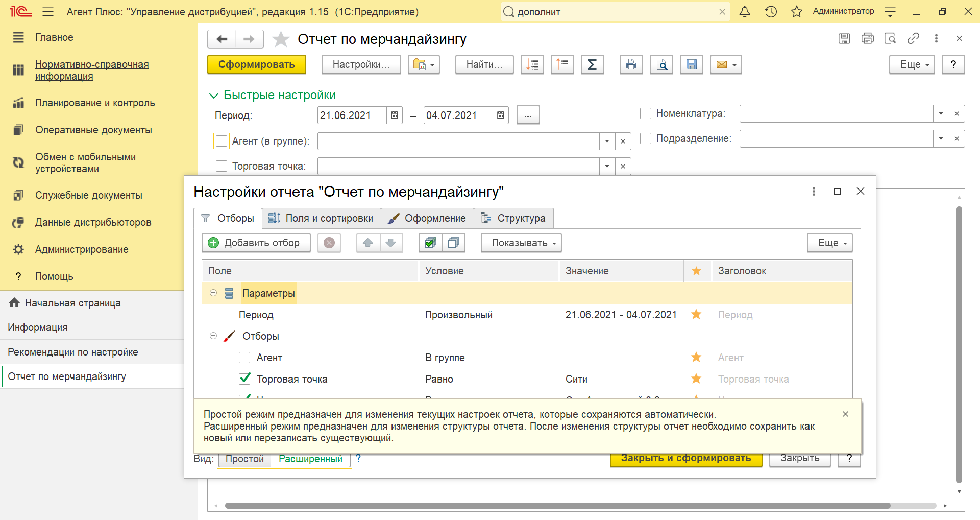Switch to Оформление tab
980x520 pixels.
click(427, 218)
